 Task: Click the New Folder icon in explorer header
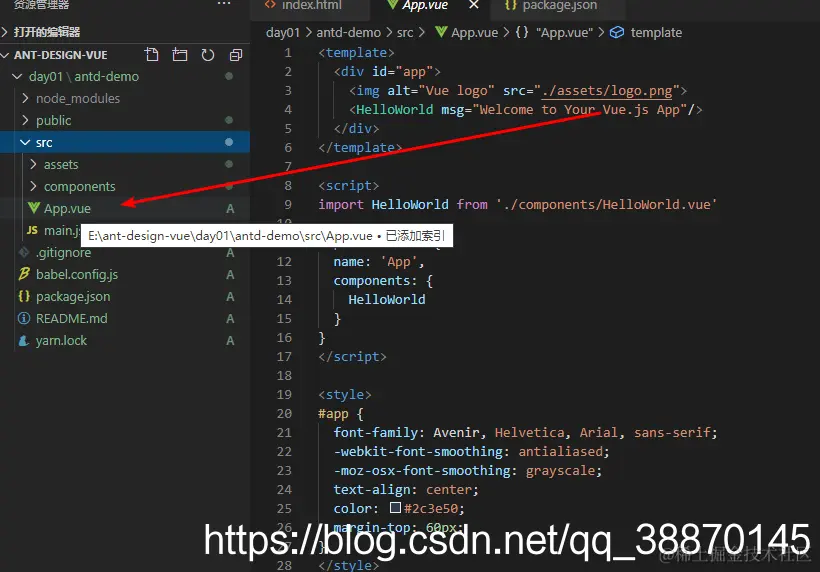pyautogui.click(x=180, y=54)
